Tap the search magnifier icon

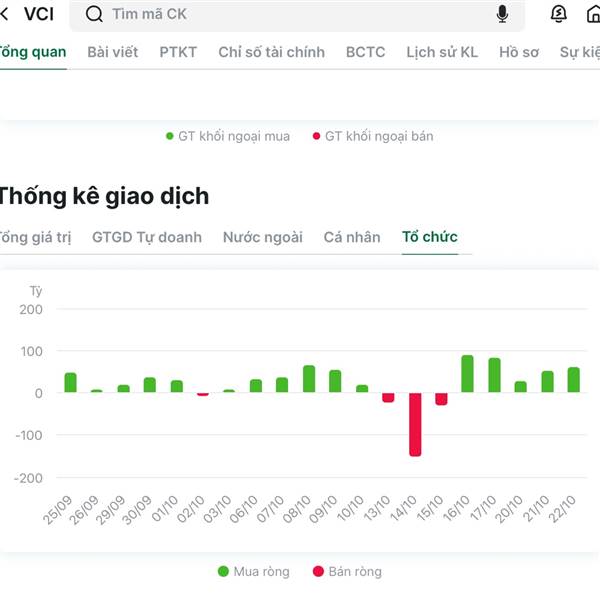coord(95,14)
